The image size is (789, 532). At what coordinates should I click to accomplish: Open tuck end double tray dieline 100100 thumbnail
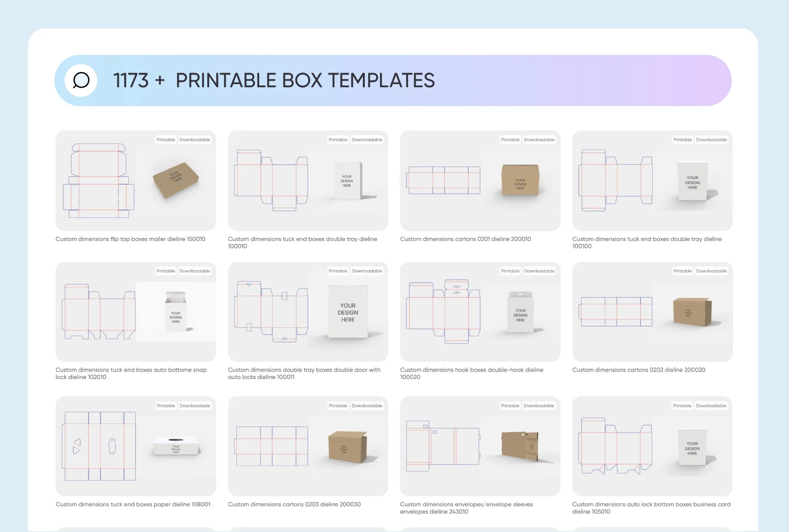tap(653, 181)
